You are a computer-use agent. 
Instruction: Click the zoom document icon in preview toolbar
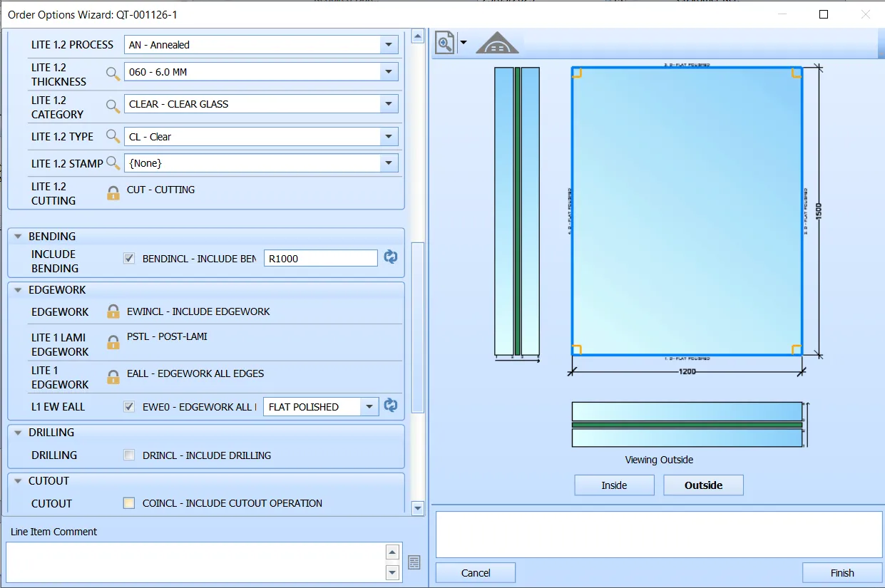[445, 43]
